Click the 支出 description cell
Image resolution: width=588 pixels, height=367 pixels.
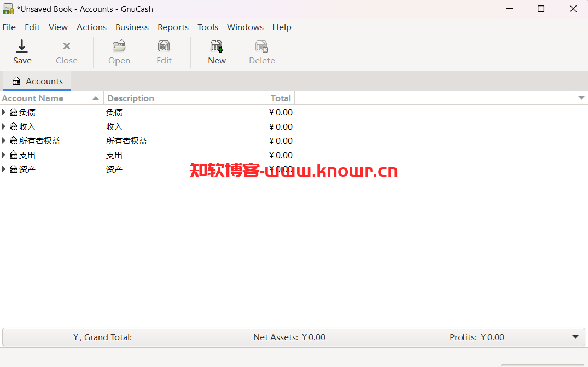[x=114, y=155]
